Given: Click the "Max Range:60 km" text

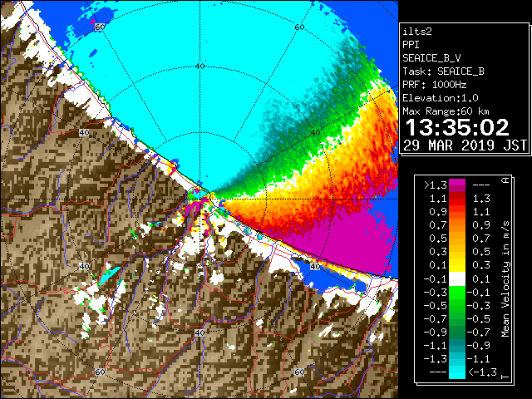Looking at the screenshot, I should (x=446, y=111).
